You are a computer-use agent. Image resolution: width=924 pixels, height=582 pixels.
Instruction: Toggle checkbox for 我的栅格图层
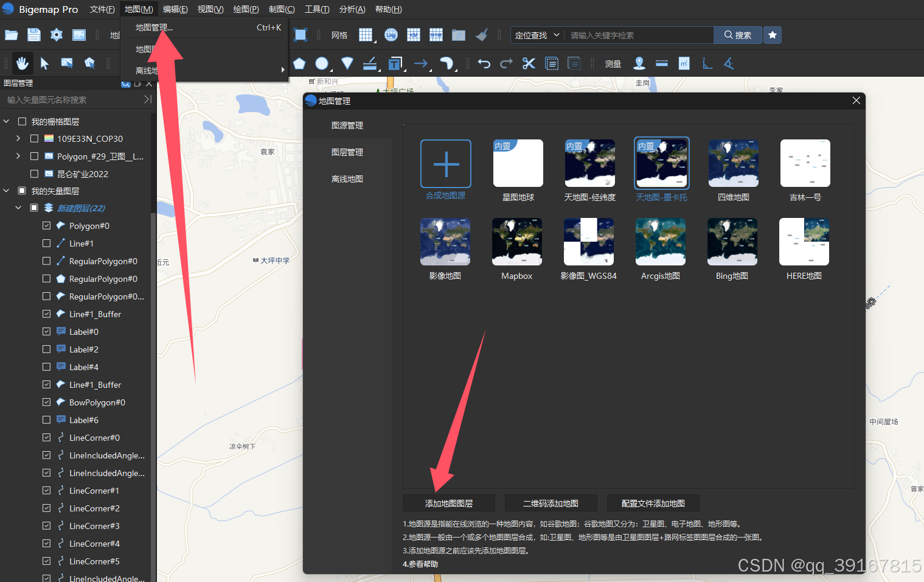[x=22, y=121]
